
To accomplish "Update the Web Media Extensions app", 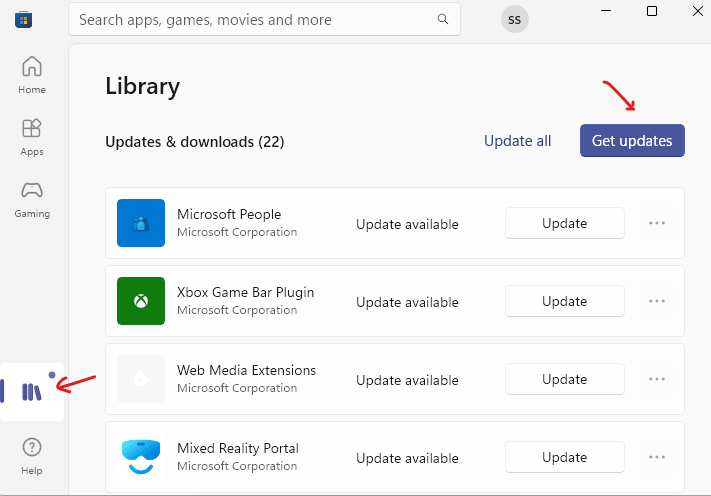I will 564,379.
